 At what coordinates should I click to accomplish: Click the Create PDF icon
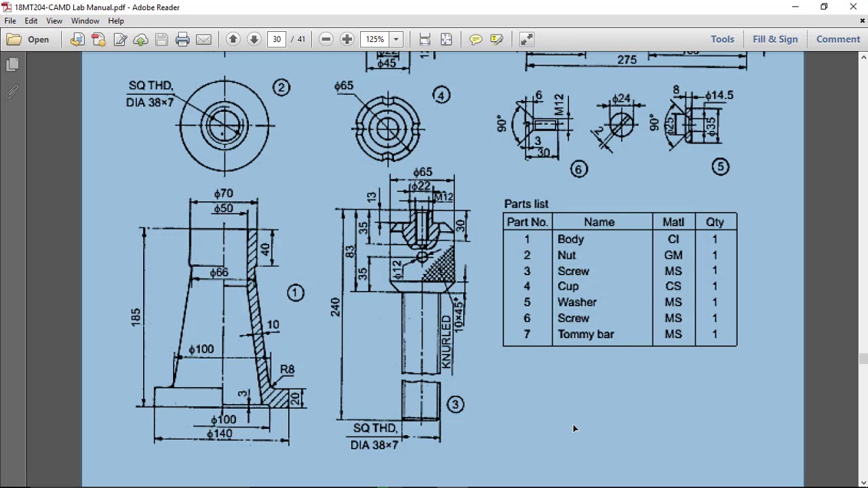pyautogui.click(x=98, y=39)
